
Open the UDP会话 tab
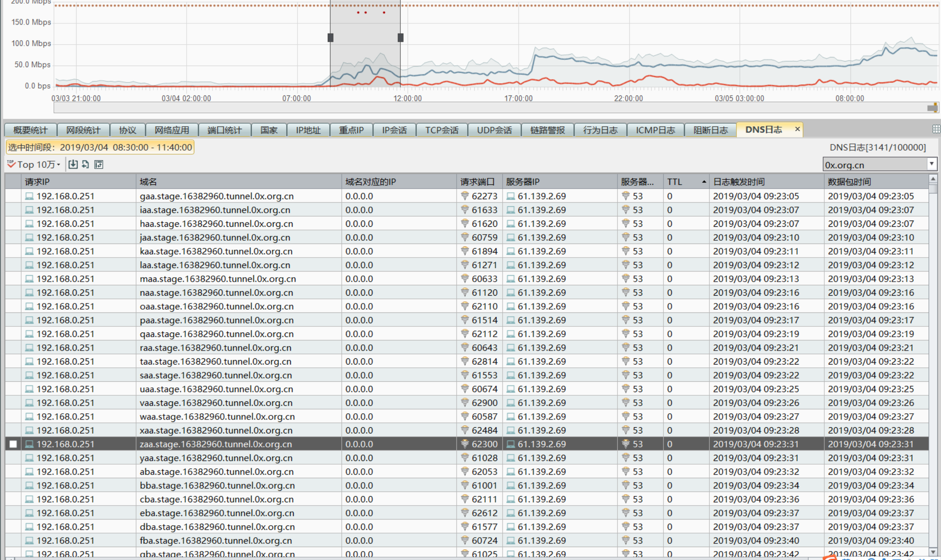pyautogui.click(x=494, y=130)
